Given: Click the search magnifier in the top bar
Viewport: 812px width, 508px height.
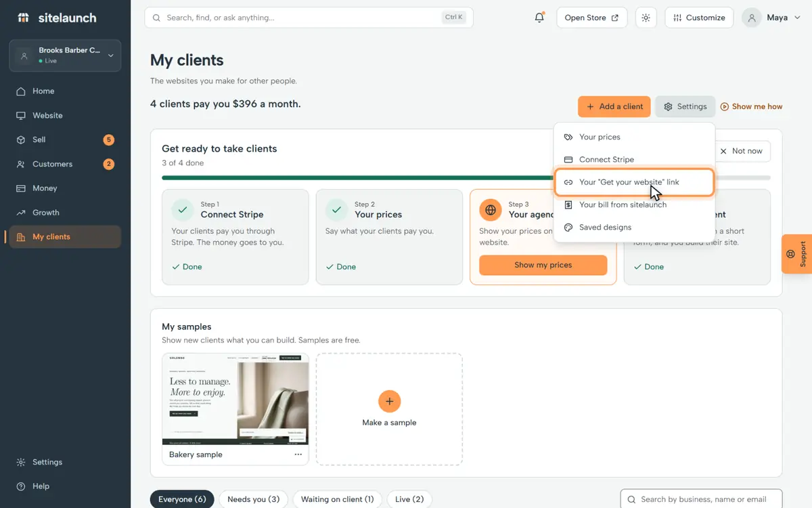Looking at the screenshot, I should pyautogui.click(x=157, y=18).
